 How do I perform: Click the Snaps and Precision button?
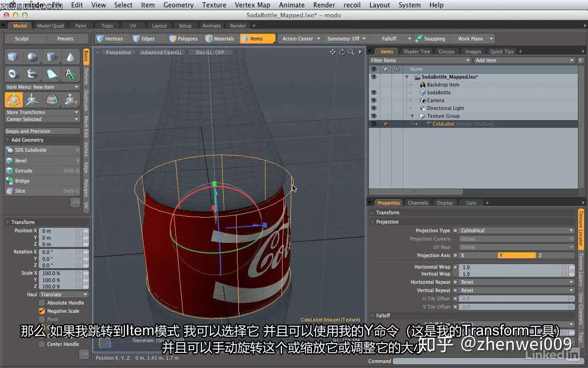[x=42, y=131]
